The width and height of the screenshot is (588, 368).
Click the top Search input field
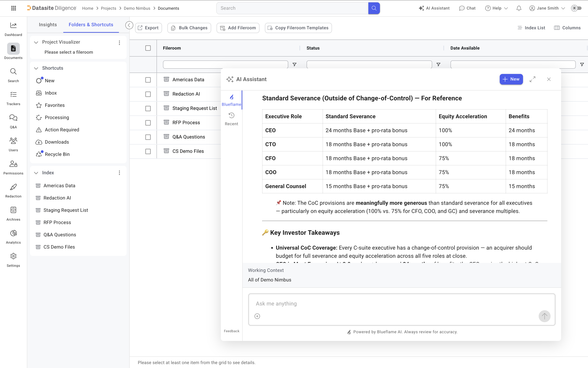(x=292, y=8)
